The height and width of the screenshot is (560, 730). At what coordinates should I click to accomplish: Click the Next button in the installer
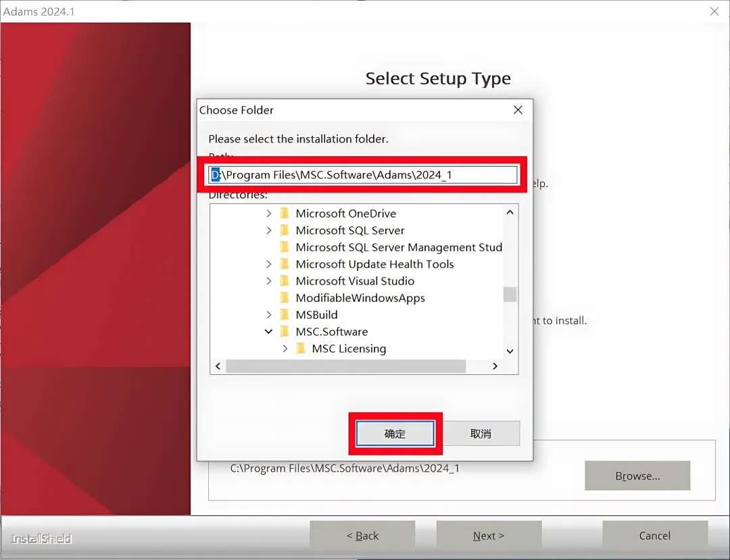click(x=489, y=536)
